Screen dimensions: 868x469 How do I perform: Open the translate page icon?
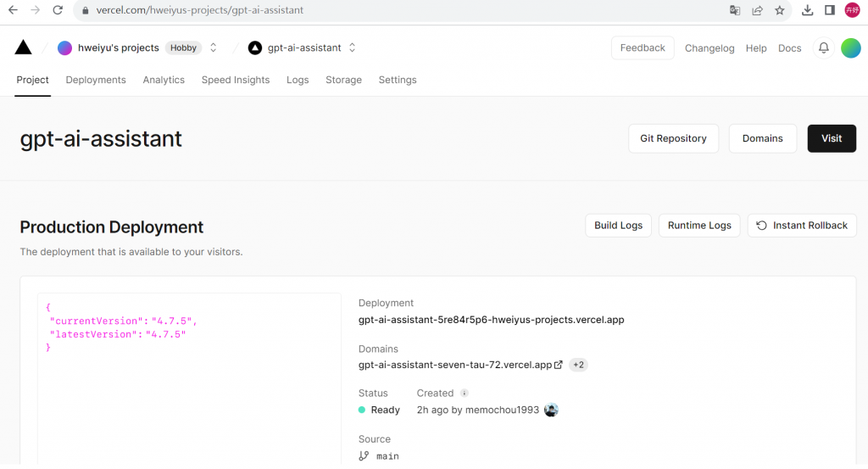(x=735, y=10)
